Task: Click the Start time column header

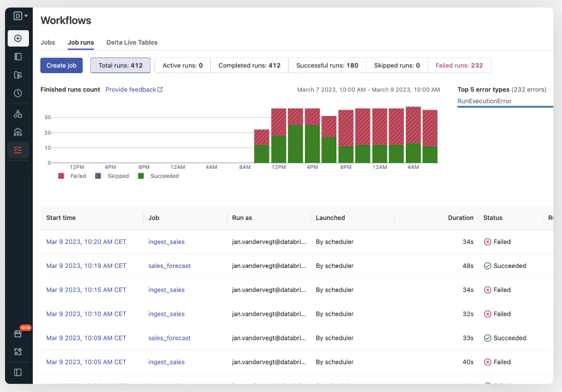Action: click(61, 217)
